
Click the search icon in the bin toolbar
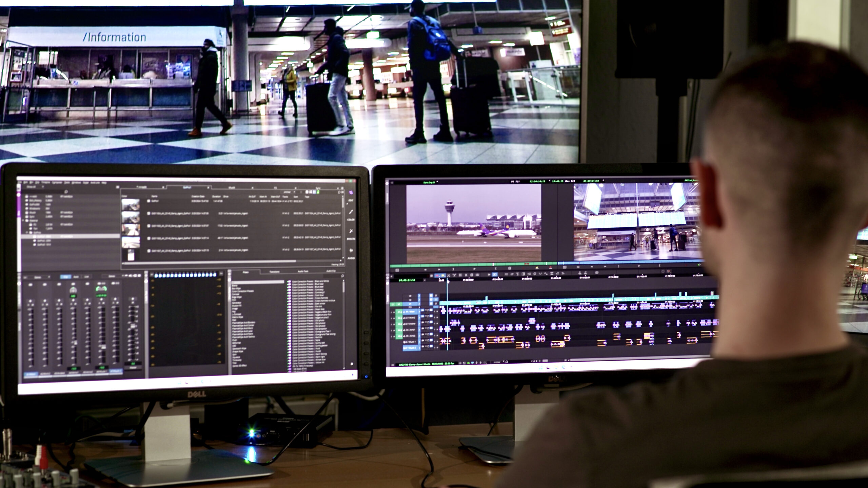tap(339, 192)
